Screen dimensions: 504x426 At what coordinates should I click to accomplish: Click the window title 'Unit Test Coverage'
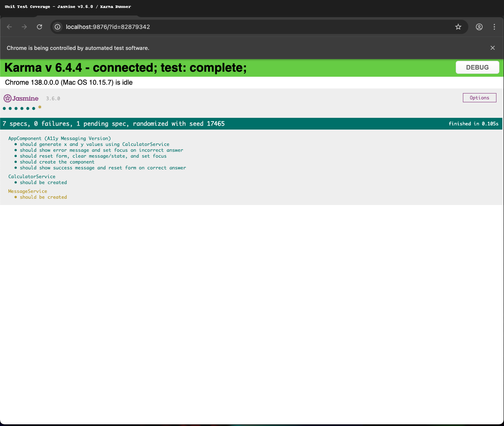27,7
